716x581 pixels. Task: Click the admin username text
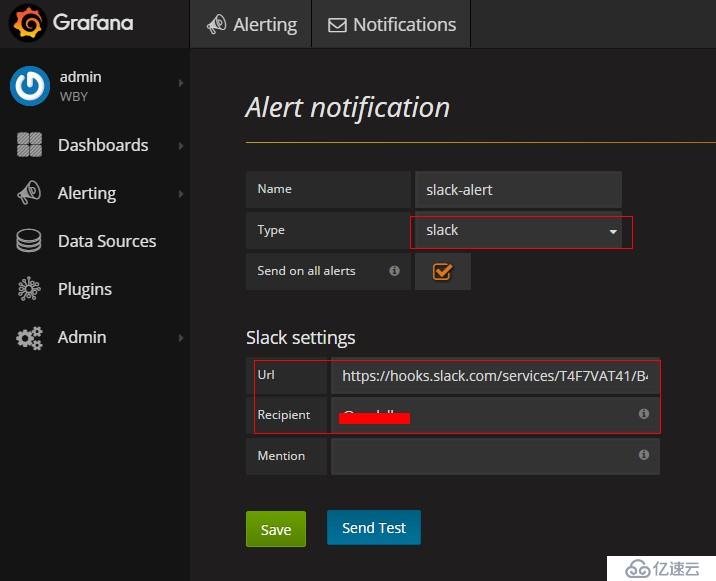(80, 77)
